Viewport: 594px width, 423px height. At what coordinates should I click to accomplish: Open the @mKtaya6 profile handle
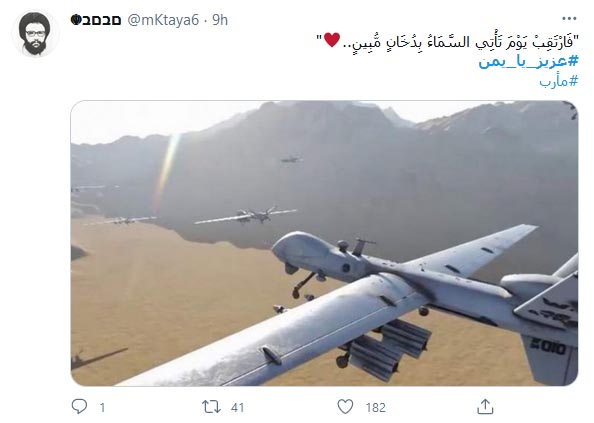[163, 20]
